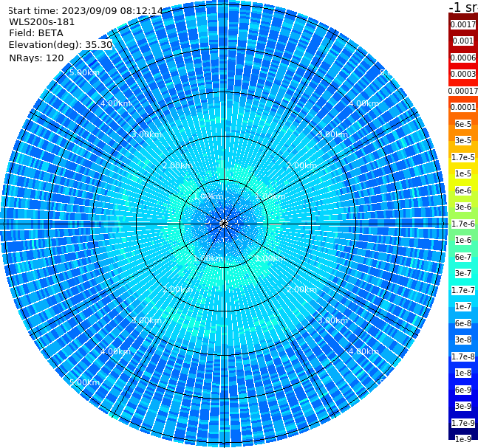
Task: Click the 0.0017 colorbar label
Action: coord(463,24)
